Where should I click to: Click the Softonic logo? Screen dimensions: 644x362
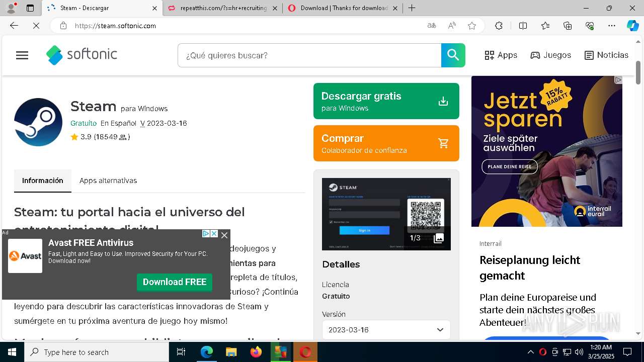coord(82,55)
